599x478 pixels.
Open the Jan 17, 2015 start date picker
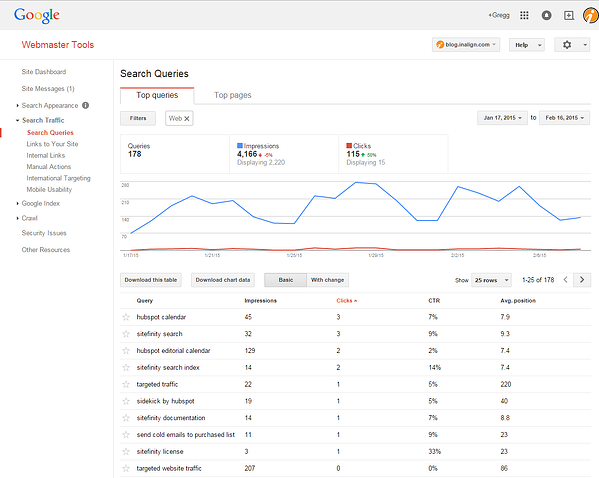tap(502, 118)
